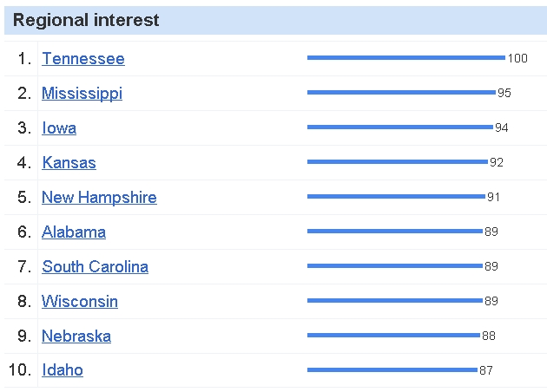The image size is (547, 392).
Task: Click the value 100 next to Tennessee
Action: tap(517, 59)
